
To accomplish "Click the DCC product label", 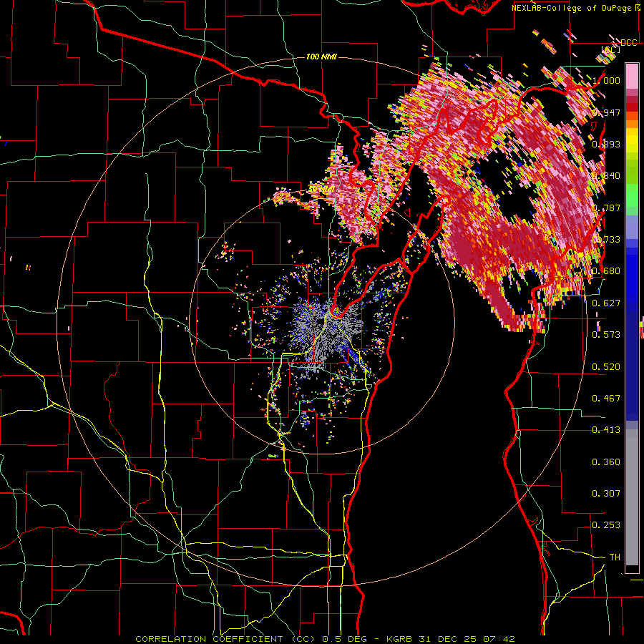I will point(628,43).
